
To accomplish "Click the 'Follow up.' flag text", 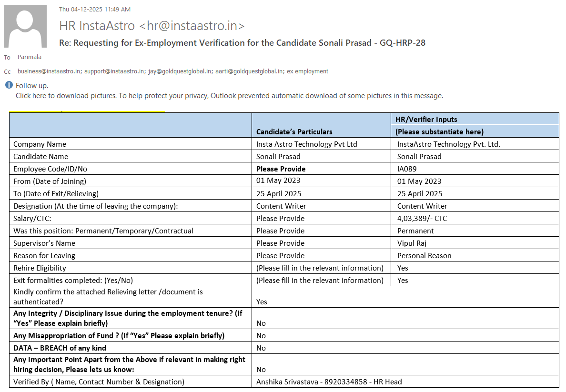I will (32, 86).
